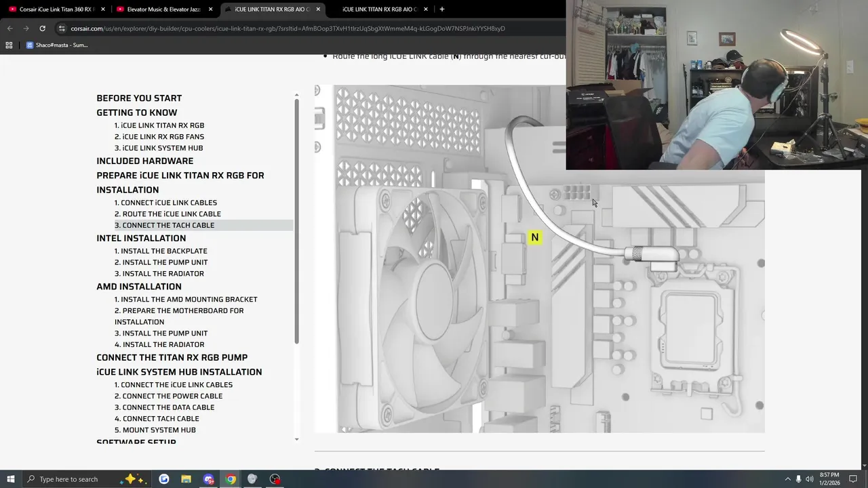Open File Explorer from the taskbar
The image size is (868, 488).
tap(186, 479)
